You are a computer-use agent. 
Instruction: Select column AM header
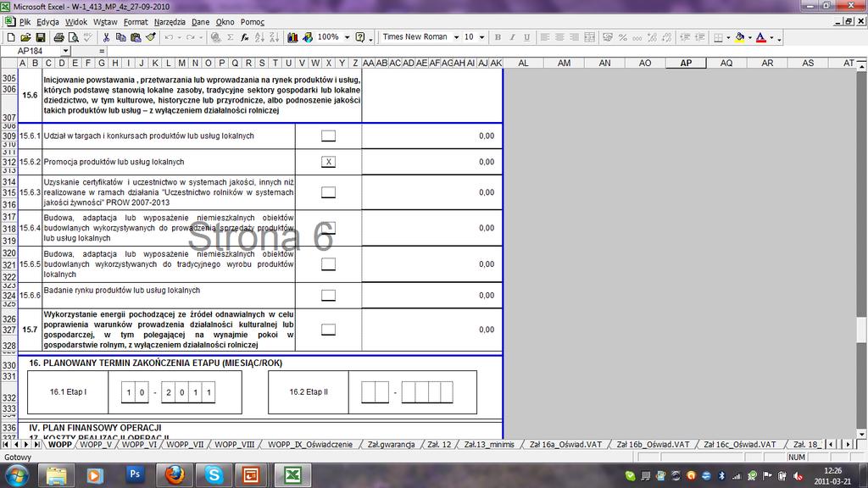point(564,63)
